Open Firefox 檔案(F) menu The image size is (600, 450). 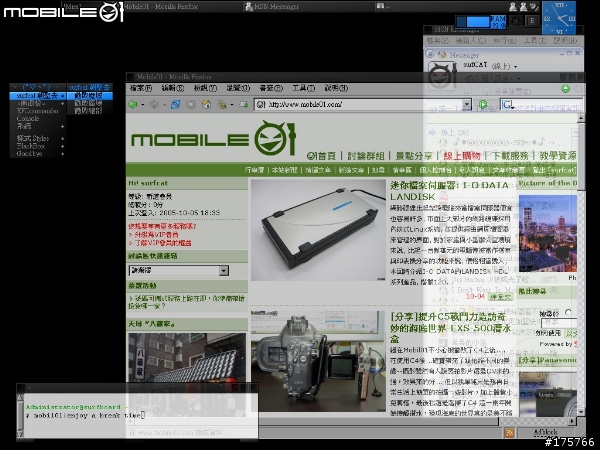click(140, 88)
